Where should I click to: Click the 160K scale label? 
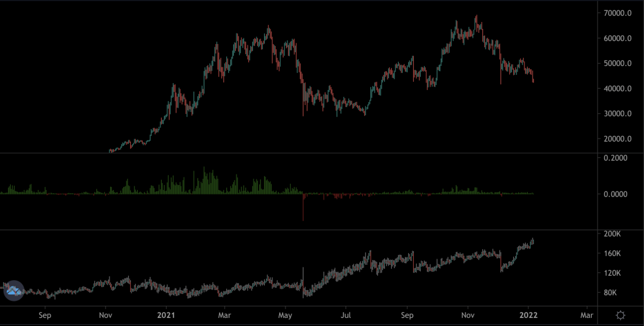[613, 254]
